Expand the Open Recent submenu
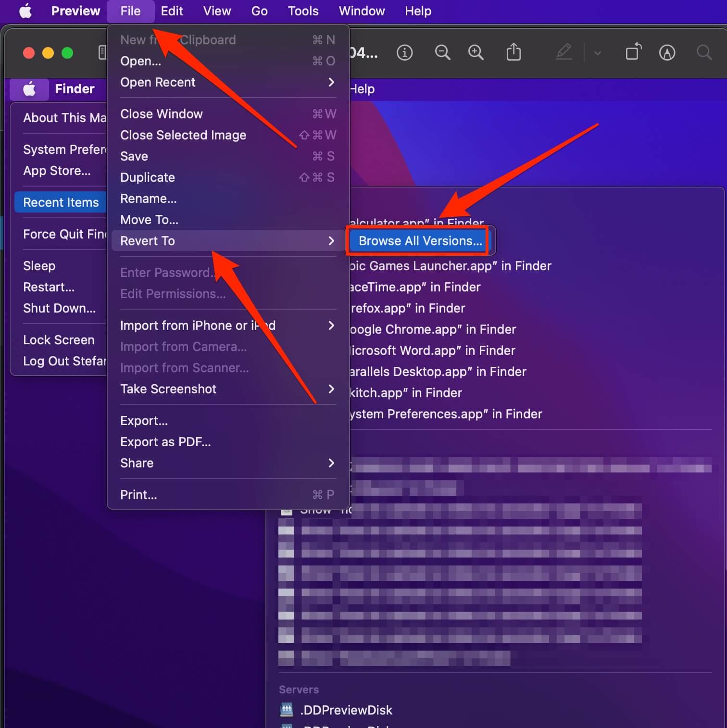This screenshot has width=727, height=728. tap(228, 82)
